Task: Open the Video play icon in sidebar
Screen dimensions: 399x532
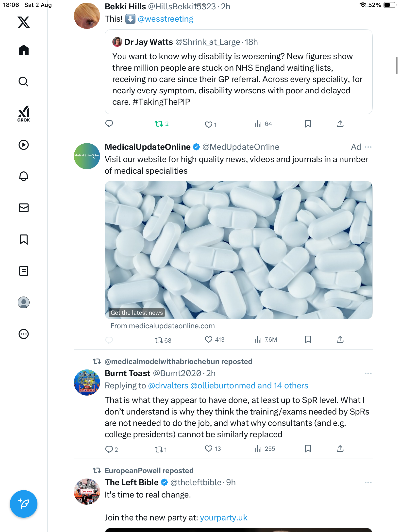Action: (24, 145)
